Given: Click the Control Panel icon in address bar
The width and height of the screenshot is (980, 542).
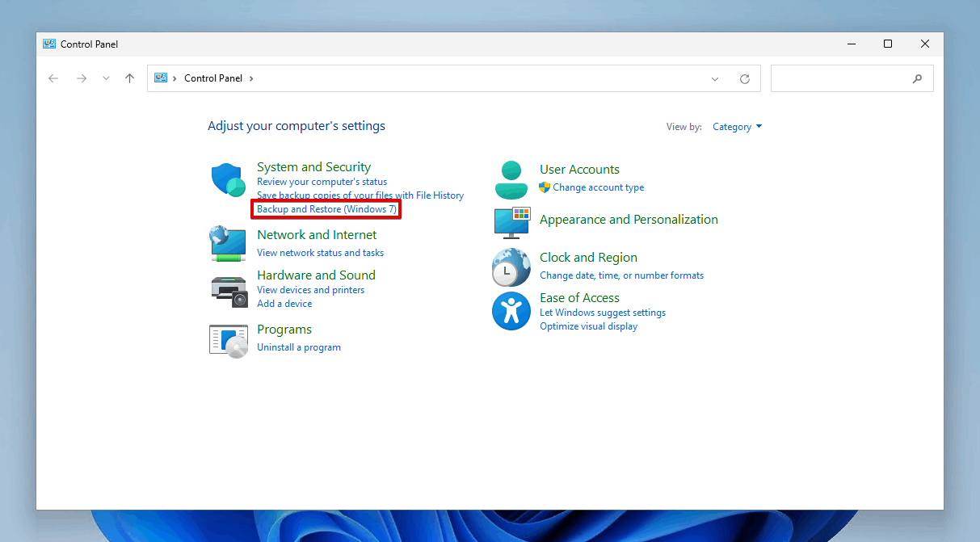Looking at the screenshot, I should (x=161, y=78).
